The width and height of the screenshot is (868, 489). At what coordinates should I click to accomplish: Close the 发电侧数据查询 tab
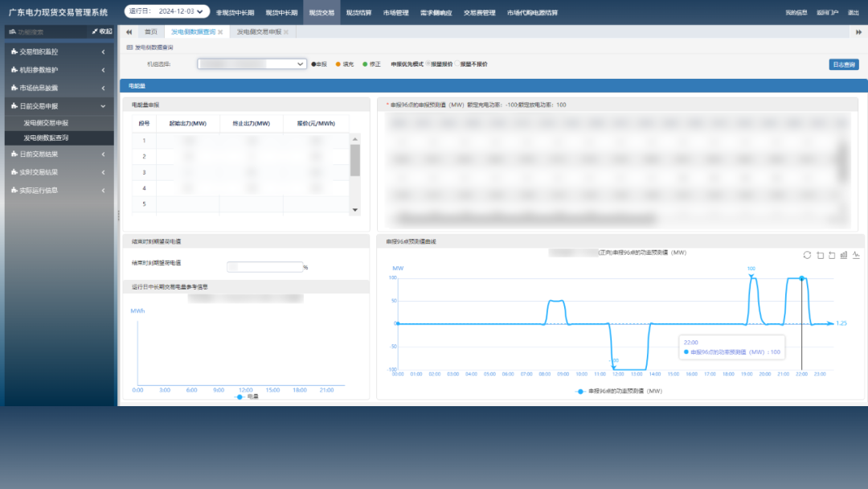point(220,32)
